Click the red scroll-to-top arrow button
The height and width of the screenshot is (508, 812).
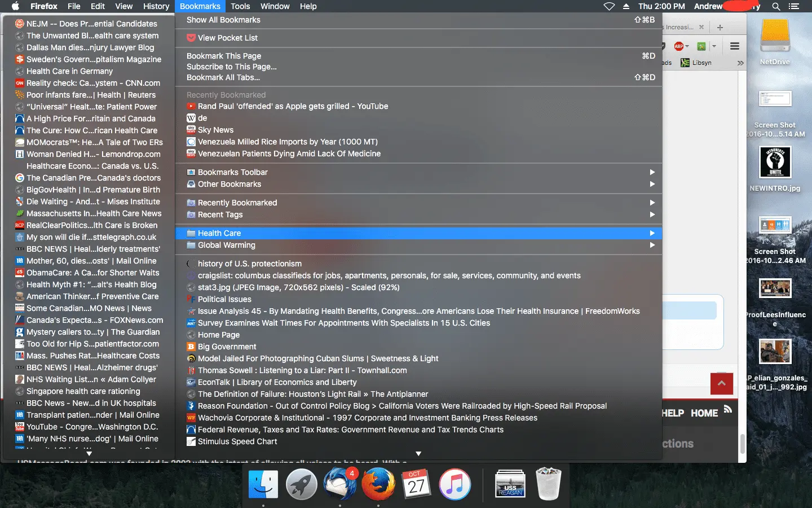[x=721, y=384]
